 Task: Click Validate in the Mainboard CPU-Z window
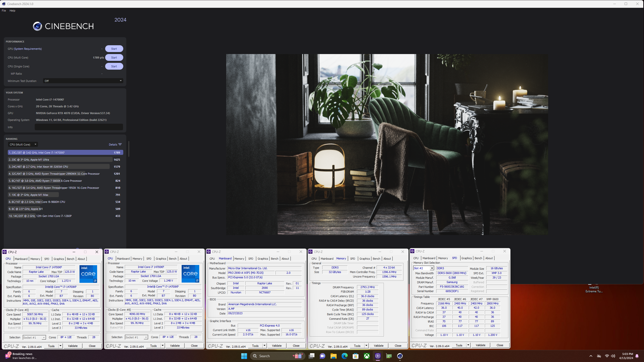[277, 346]
